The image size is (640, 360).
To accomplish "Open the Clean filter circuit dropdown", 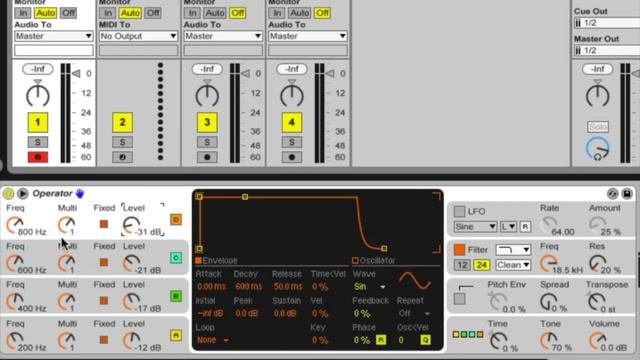I will tap(513, 265).
